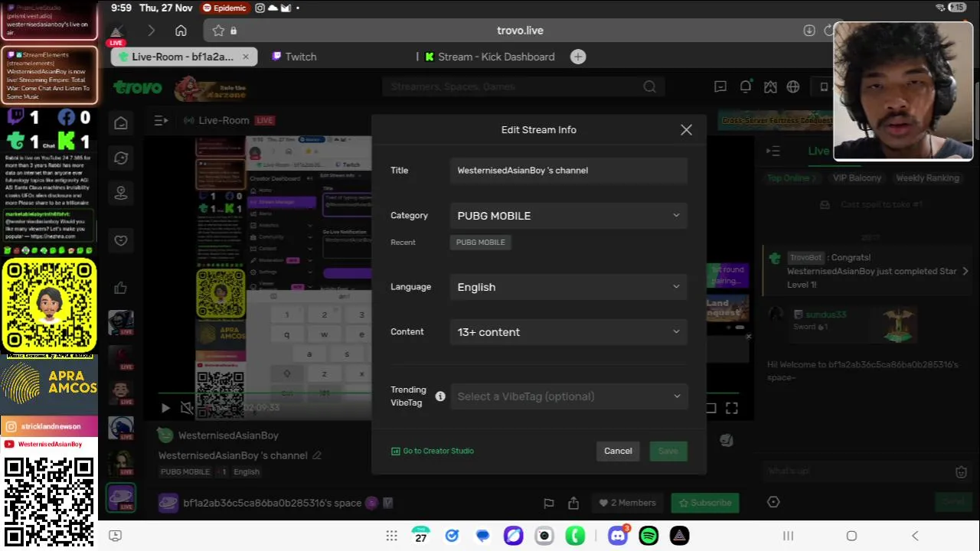Screen dimensions: 980x551
Task: Toggle theater mode on the player
Action: pyautogui.click(x=710, y=409)
